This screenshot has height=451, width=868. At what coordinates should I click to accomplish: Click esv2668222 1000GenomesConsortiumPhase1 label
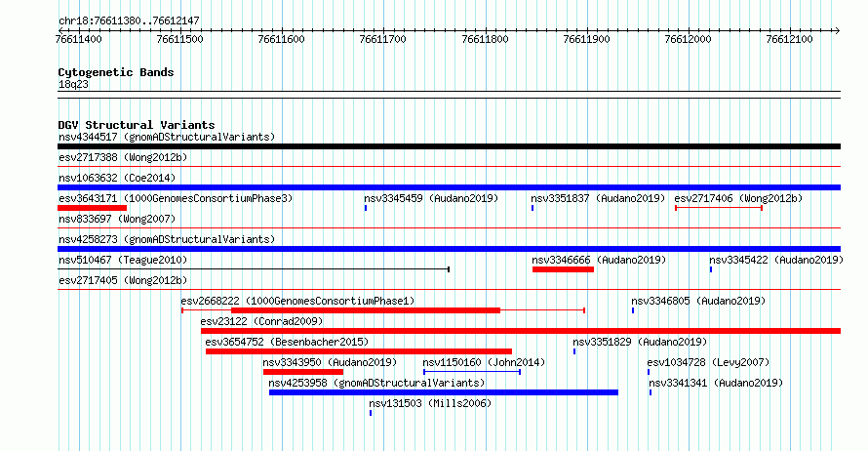(297, 301)
